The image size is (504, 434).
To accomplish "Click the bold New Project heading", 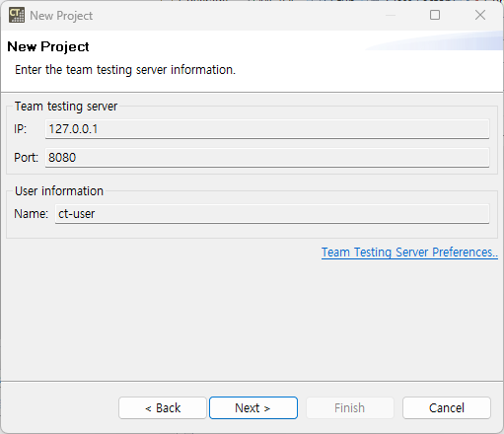I will pos(48,46).
